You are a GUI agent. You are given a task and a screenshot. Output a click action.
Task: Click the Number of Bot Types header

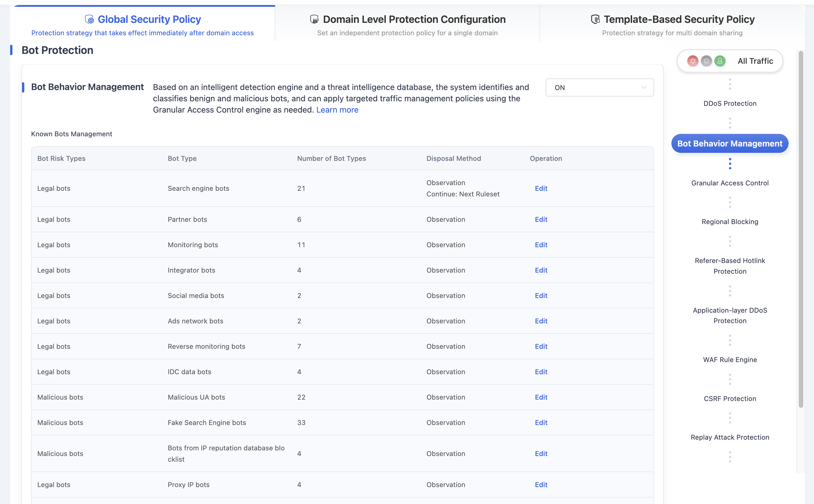(332, 158)
